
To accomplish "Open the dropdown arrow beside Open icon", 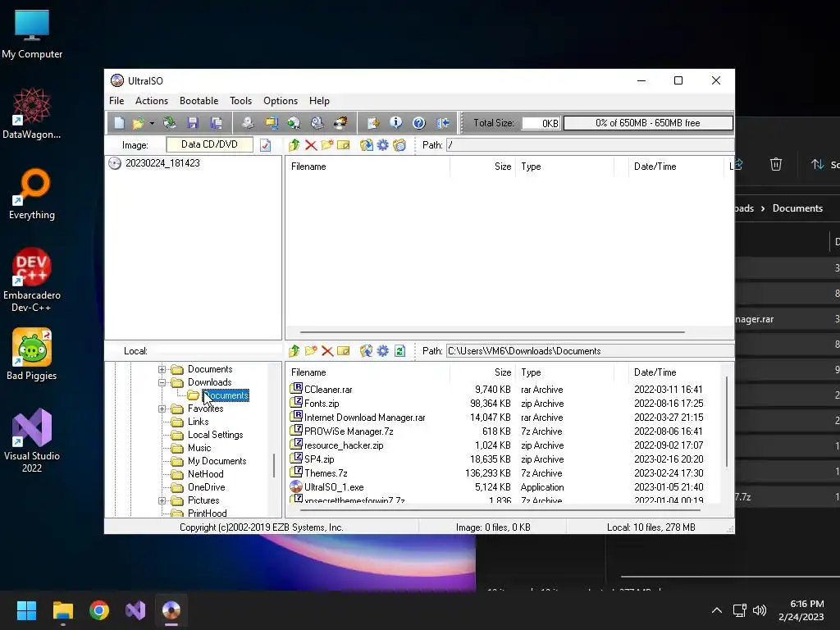I will click(x=152, y=124).
